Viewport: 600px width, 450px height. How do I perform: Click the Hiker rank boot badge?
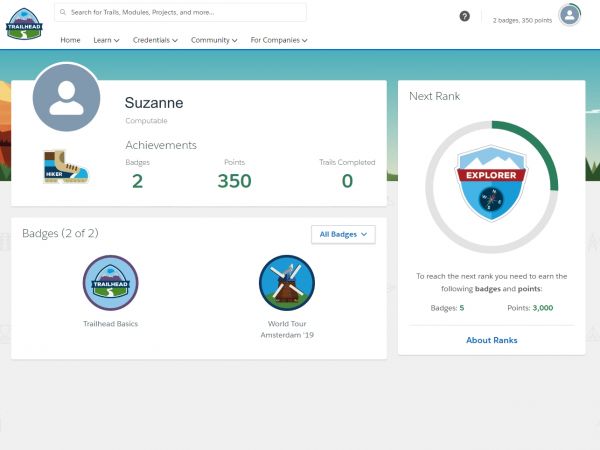coord(66,168)
